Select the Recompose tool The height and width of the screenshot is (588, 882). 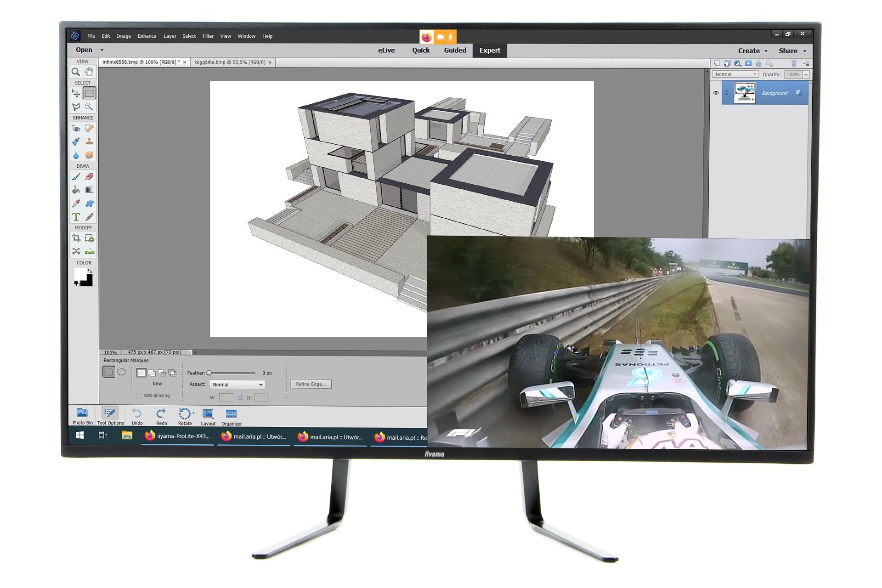89,238
